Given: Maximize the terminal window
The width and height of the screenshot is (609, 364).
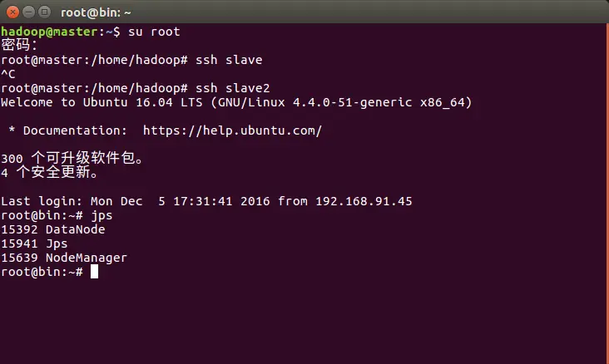Looking at the screenshot, I should pyautogui.click(x=45, y=12).
